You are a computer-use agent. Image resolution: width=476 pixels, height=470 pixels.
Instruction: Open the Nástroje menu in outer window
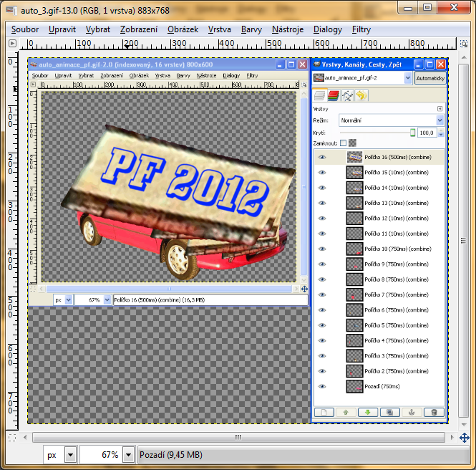pyautogui.click(x=288, y=29)
